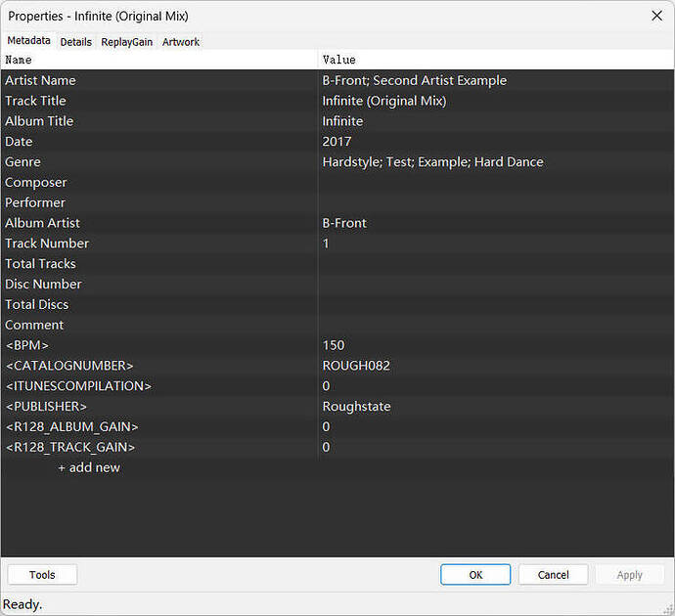
Task: Select the Genre field label
Action: (22, 161)
